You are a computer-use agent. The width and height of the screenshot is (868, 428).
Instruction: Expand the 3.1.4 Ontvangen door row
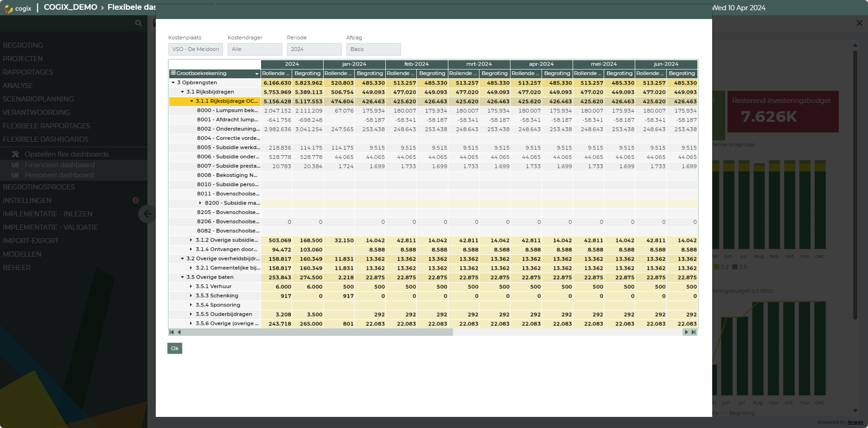click(x=191, y=249)
